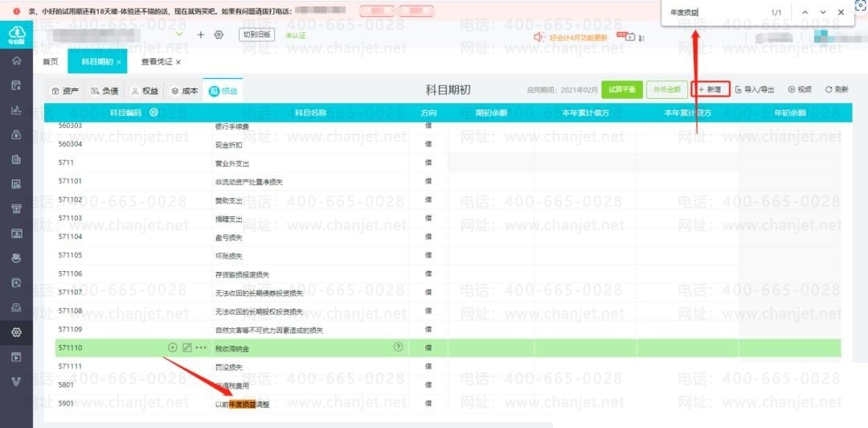Open the settings gear in left sidebar

[17, 332]
